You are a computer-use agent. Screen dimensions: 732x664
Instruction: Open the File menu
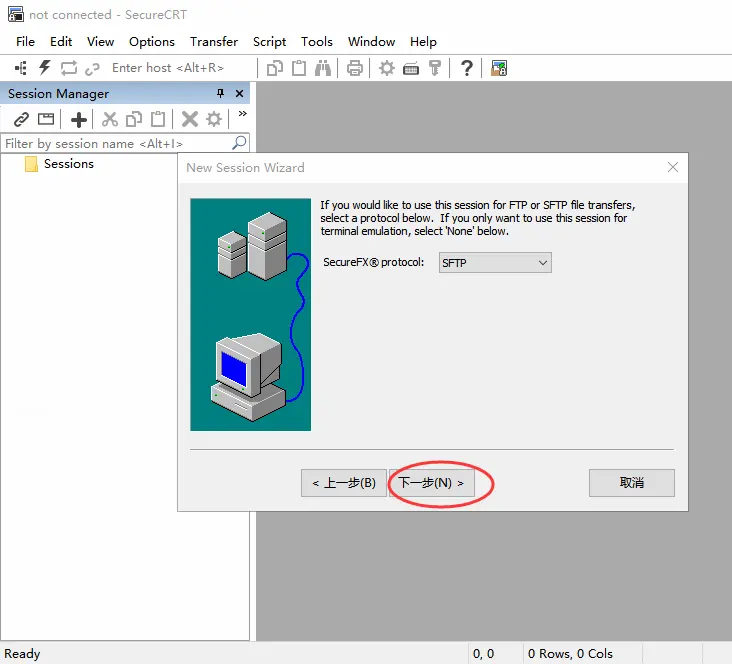[x=25, y=42]
